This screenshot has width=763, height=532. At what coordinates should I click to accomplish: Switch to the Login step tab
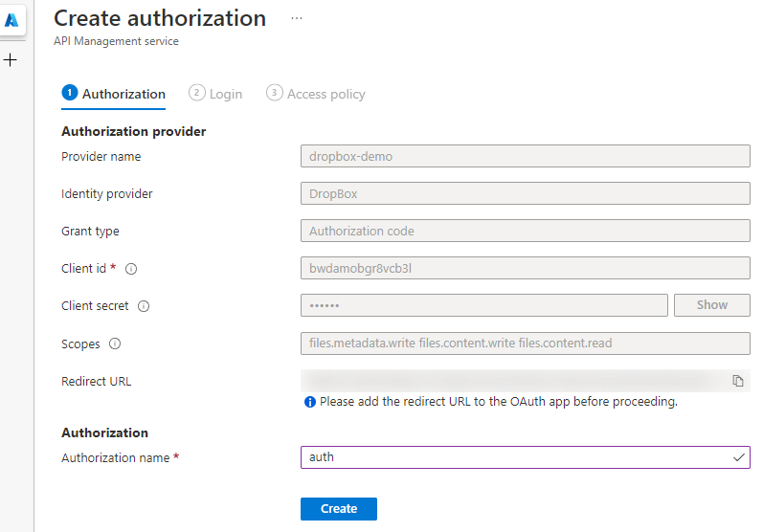click(216, 94)
